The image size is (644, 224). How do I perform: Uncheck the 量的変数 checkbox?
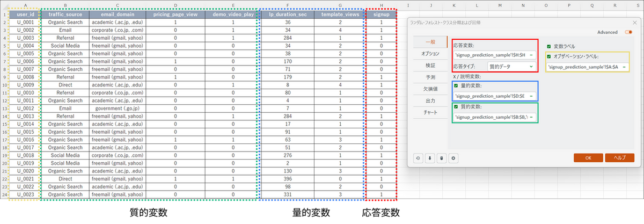[x=456, y=86]
